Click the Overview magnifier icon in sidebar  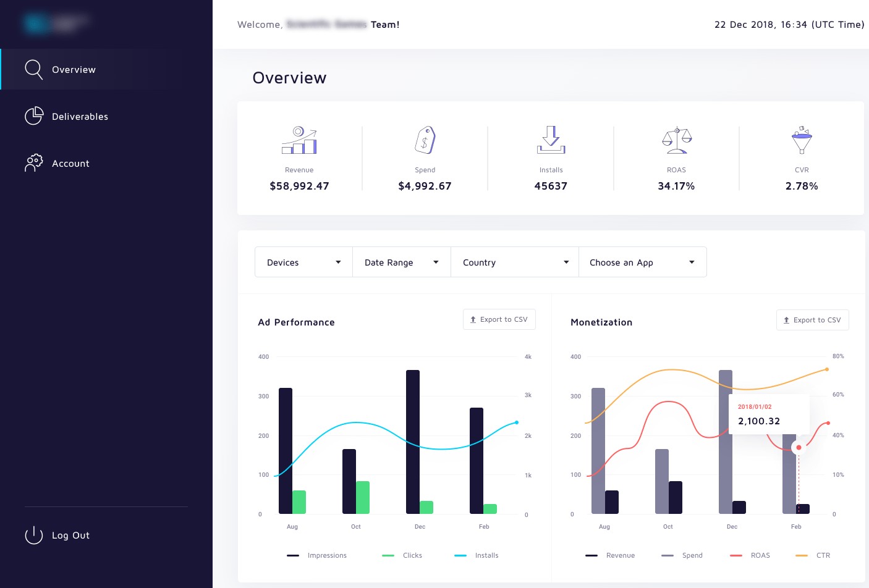coord(33,70)
